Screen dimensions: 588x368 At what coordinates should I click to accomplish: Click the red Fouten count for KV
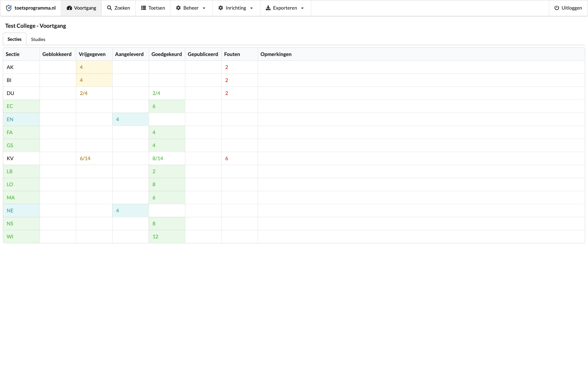(x=227, y=158)
